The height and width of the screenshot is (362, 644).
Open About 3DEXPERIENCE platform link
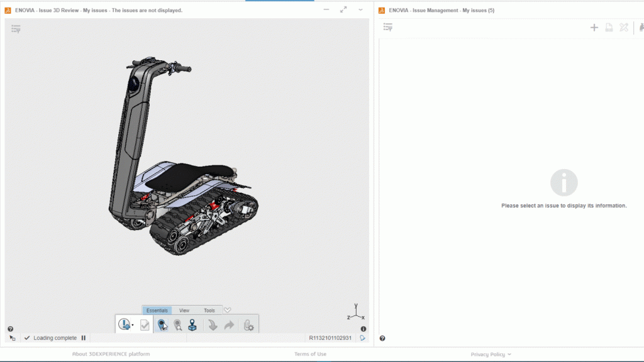[x=111, y=354]
